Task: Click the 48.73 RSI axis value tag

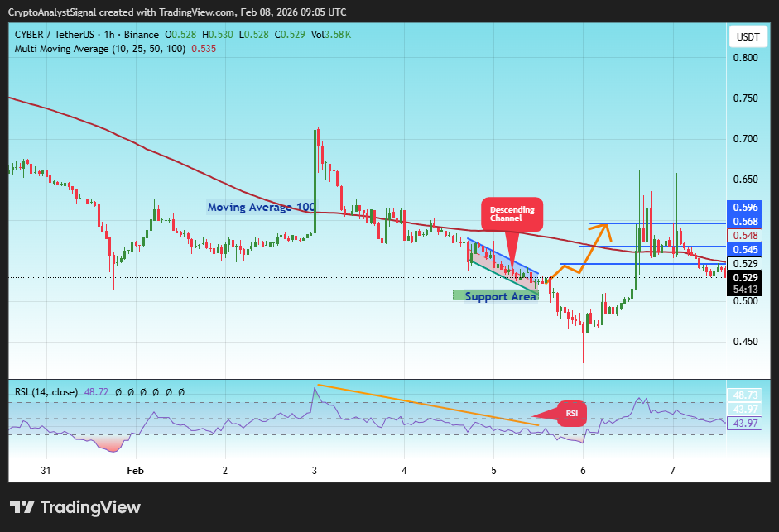Action: pyautogui.click(x=745, y=395)
